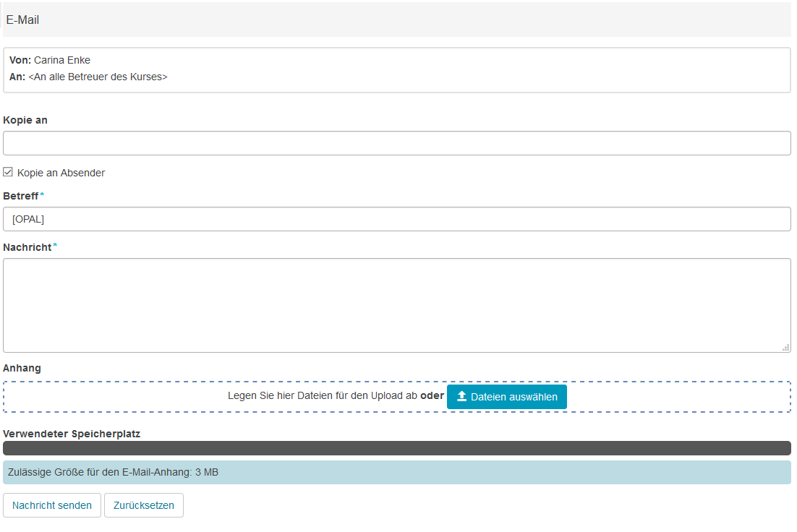Screen dimensions: 797x532
Task: Click the Anhang section label
Action: click(22, 368)
